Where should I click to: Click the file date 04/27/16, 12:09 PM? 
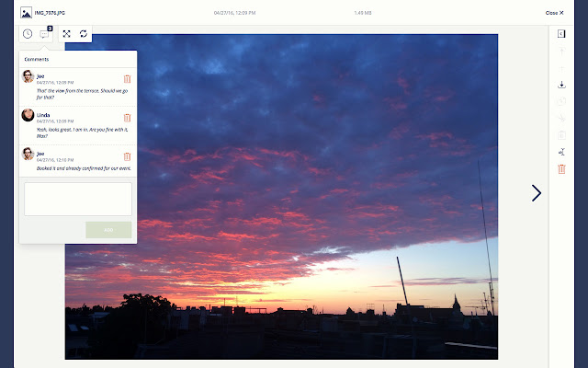pos(235,13)
